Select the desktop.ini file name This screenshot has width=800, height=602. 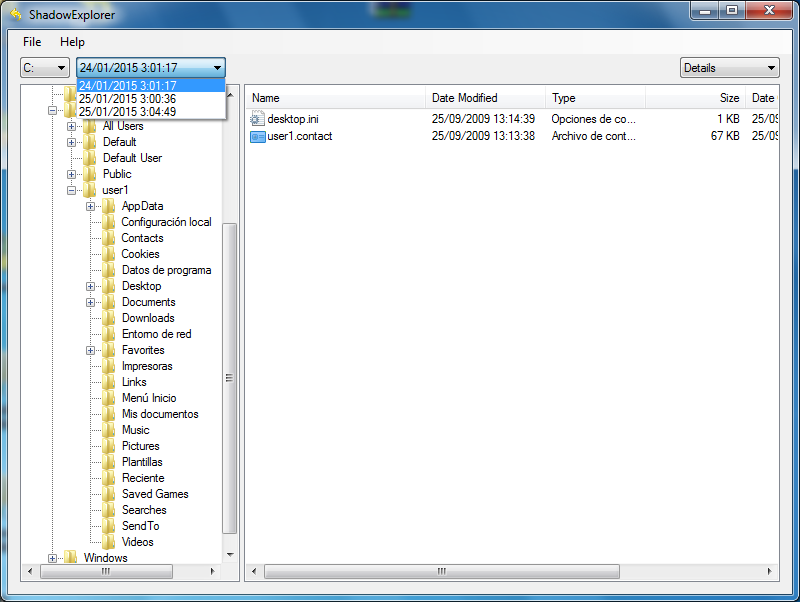coord(293,119)
